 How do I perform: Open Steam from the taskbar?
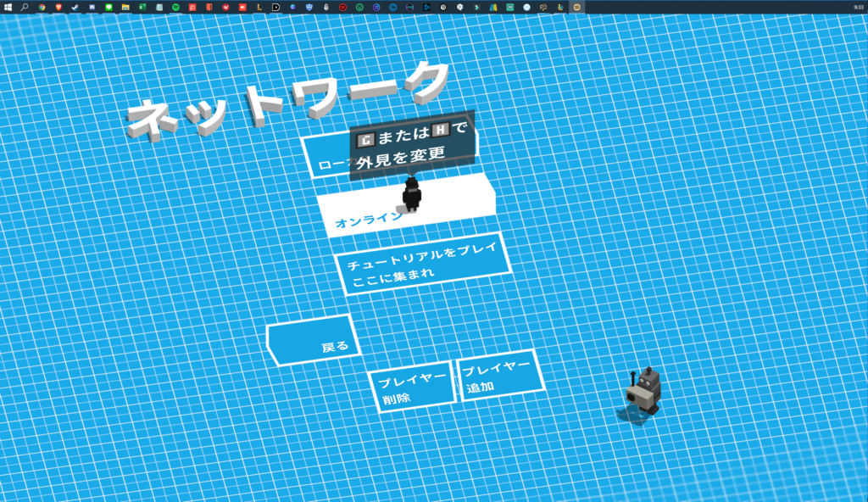75,6
